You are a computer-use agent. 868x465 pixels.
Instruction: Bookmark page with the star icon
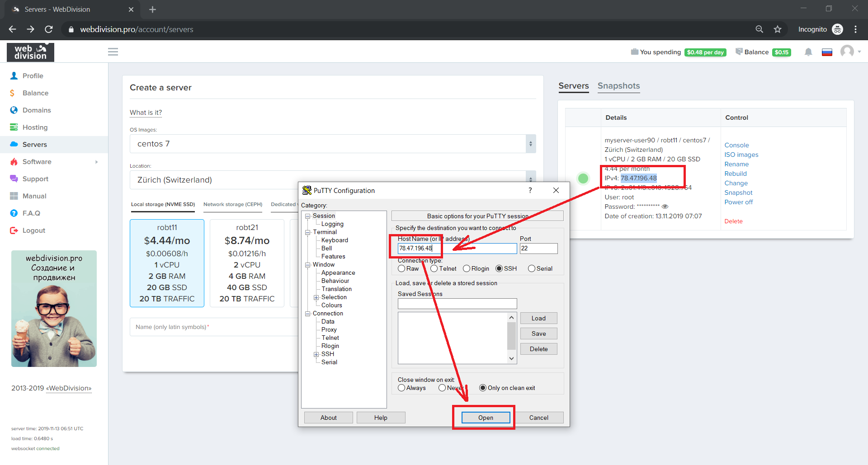778,29
